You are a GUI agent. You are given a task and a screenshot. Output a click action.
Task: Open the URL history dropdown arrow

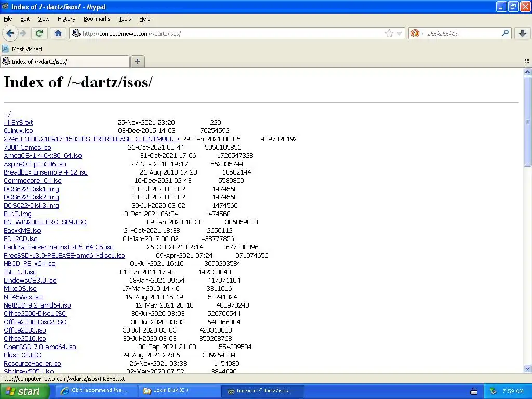point(400,34)
